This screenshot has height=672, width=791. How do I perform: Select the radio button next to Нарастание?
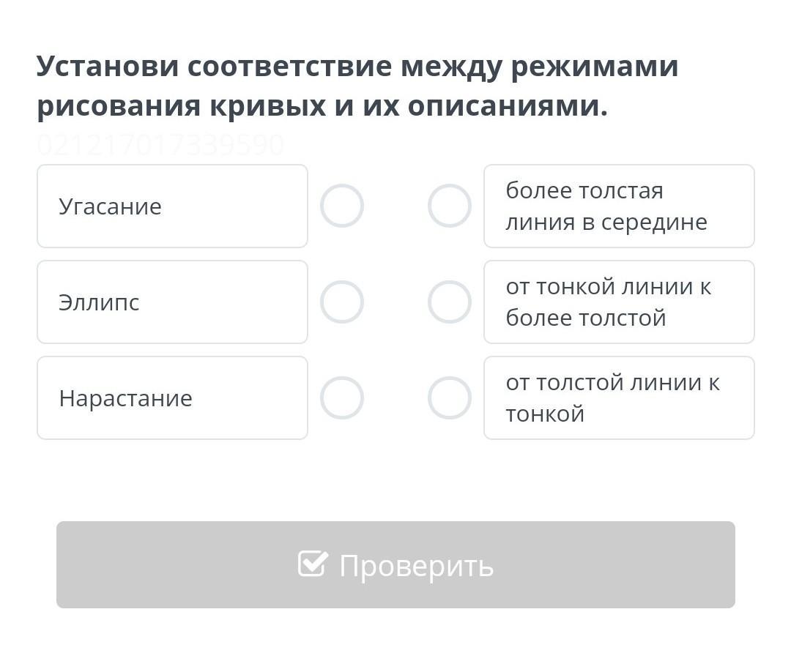(x=342, y=397)
